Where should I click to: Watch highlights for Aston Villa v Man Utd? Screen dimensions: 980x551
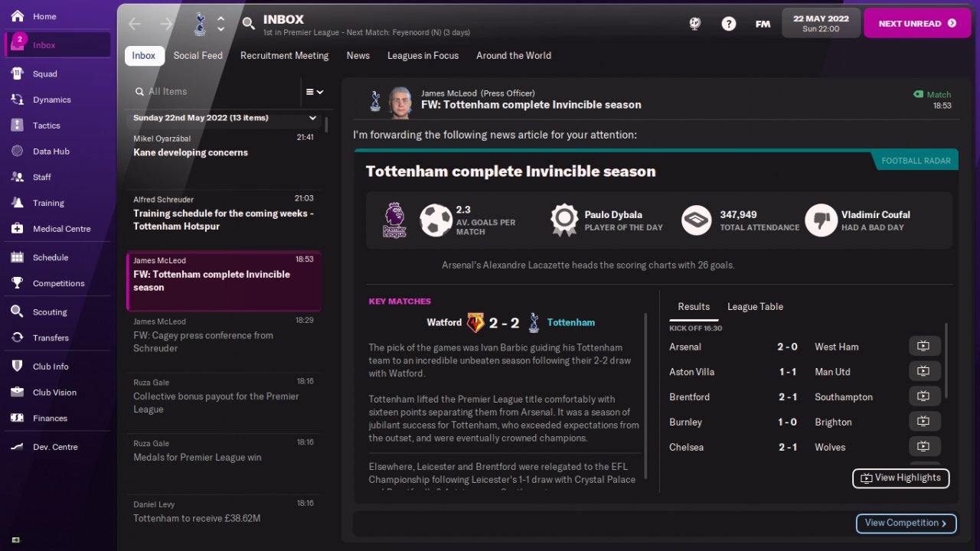924,372
